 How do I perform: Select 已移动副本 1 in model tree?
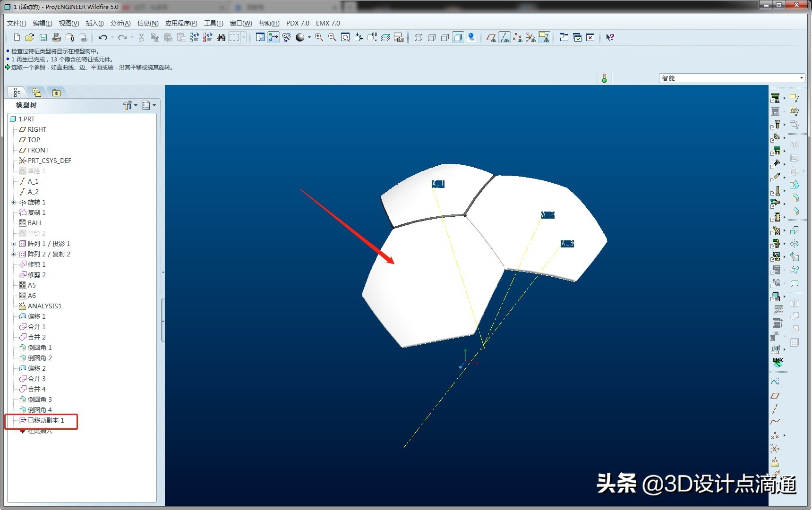pyautogui.click(x=45, y=420)
